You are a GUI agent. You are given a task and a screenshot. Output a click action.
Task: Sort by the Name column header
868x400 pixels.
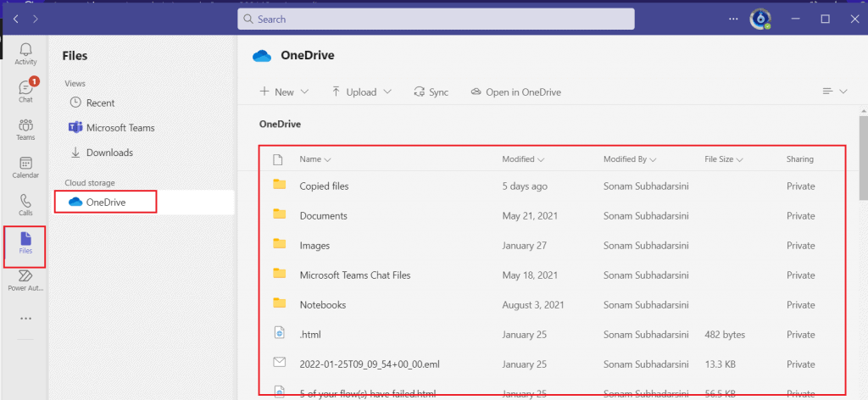pos(315,159)
